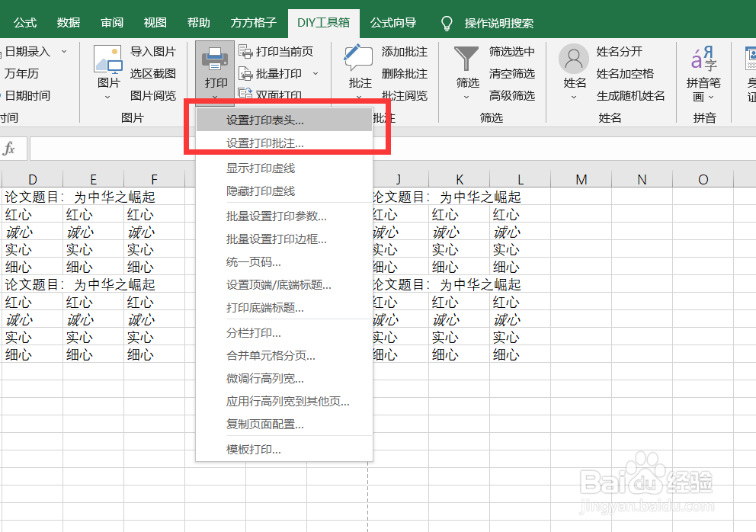Switch to the 方方格子 ribbon tab
The image size is (756, 532).
252,23
